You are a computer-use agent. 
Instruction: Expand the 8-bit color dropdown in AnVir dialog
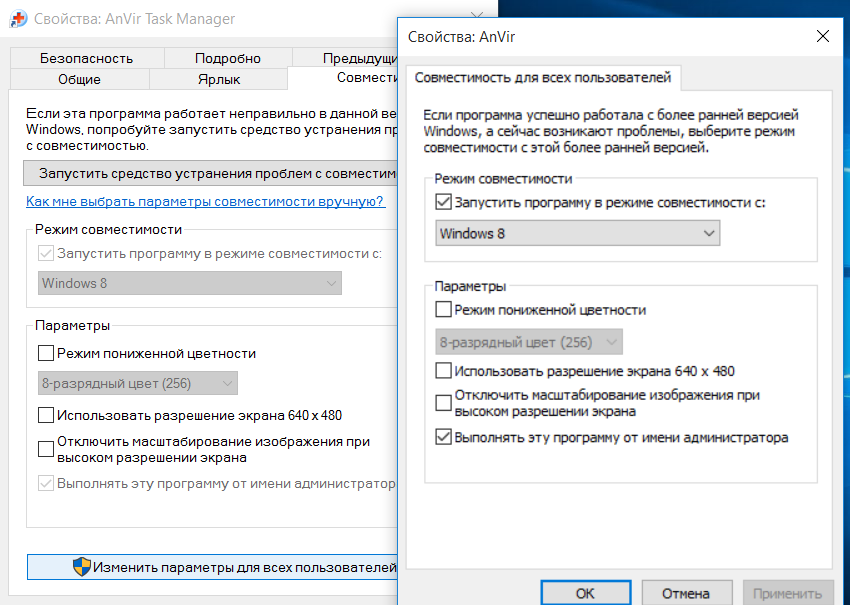click(530, 342)
